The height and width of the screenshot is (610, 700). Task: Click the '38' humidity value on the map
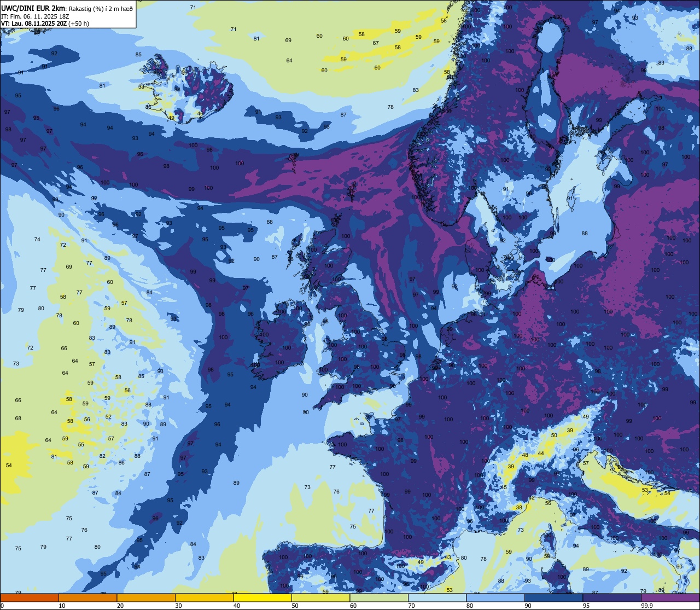(519, 508)
